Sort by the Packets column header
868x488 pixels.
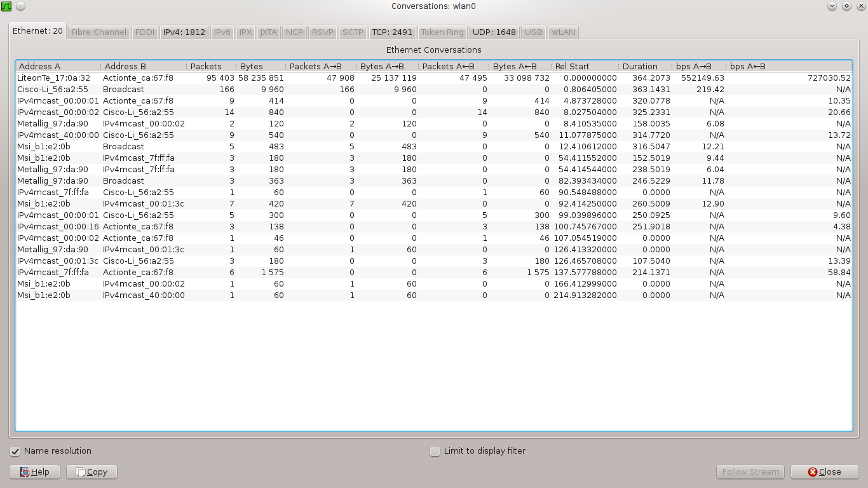pos(206,66)
